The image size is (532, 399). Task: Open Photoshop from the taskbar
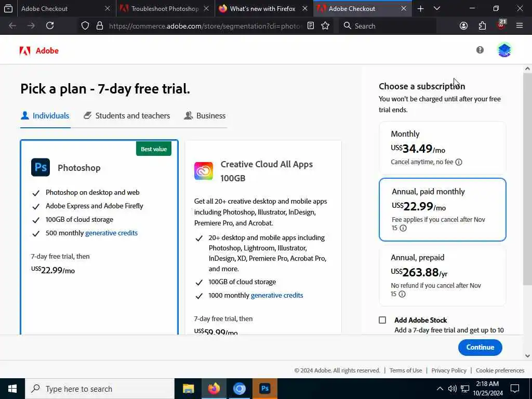coord(264,389)
